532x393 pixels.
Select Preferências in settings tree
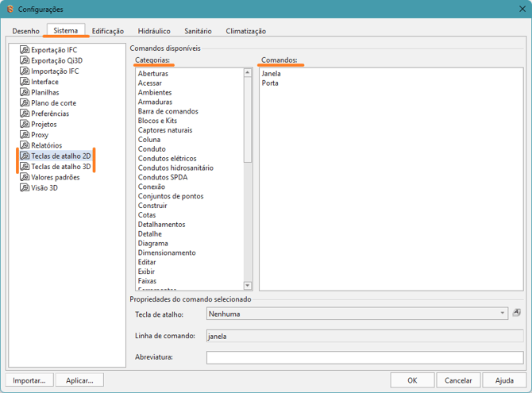click(50, 114)
